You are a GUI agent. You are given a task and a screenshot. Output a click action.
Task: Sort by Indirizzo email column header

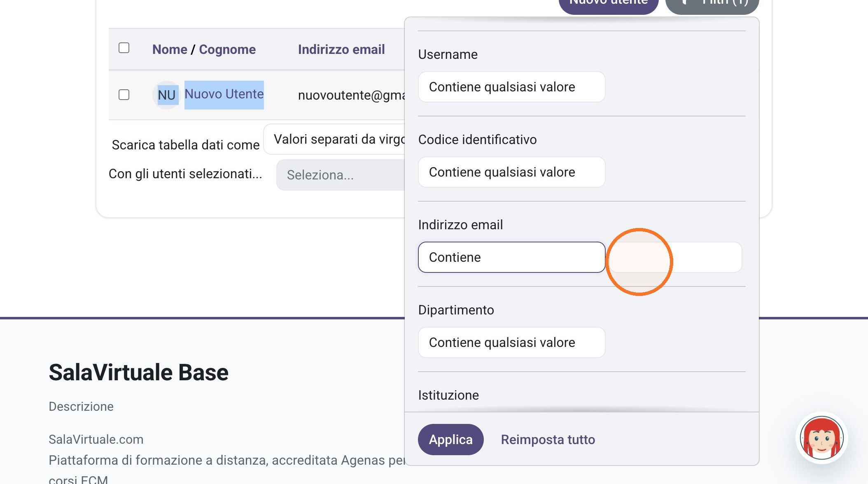tap(341, 49)
